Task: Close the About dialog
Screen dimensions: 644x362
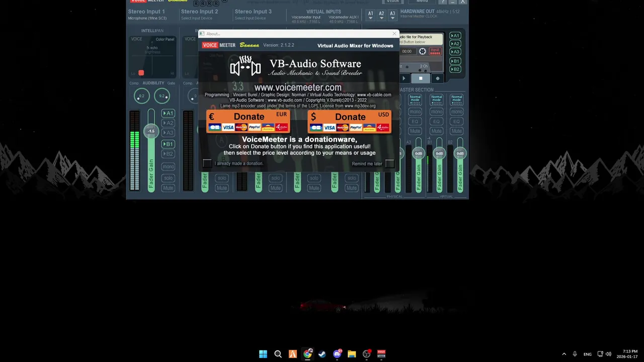Action: tap(394, 34)
